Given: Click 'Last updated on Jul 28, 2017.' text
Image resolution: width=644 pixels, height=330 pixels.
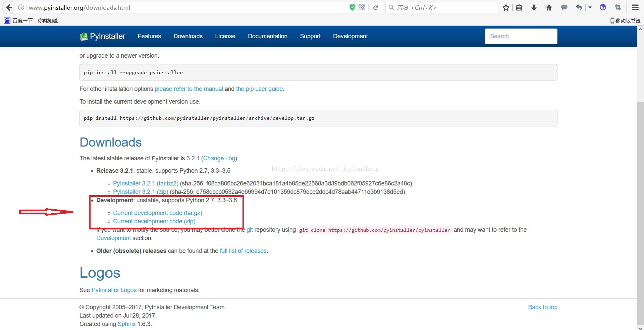Looking at the screenshot, I should click(x=118, y=316).
